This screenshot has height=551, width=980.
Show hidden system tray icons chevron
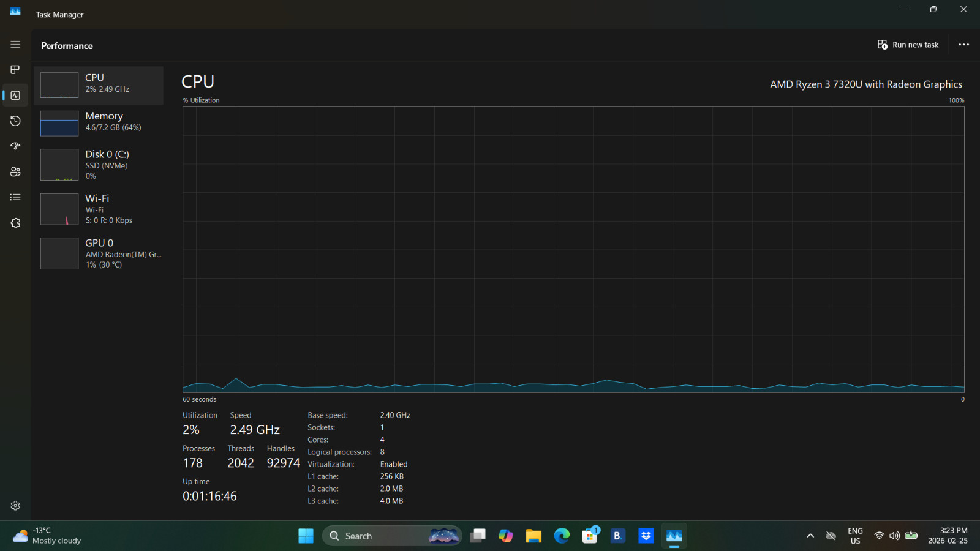(x=810, y=536)
